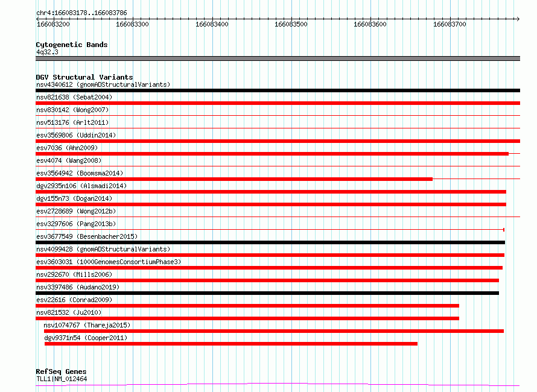Click the esv3297606 Pang2013b variant label

click(76, 224)
